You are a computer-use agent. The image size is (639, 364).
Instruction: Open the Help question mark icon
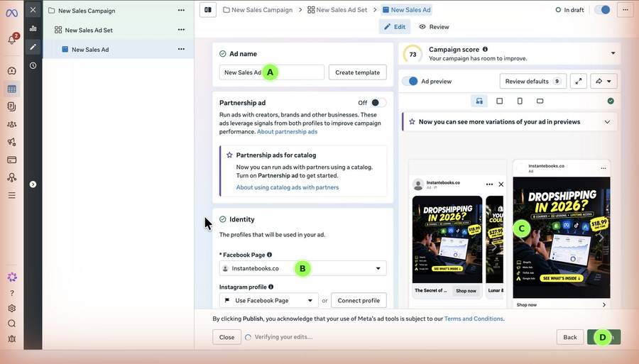click(12, 293)
